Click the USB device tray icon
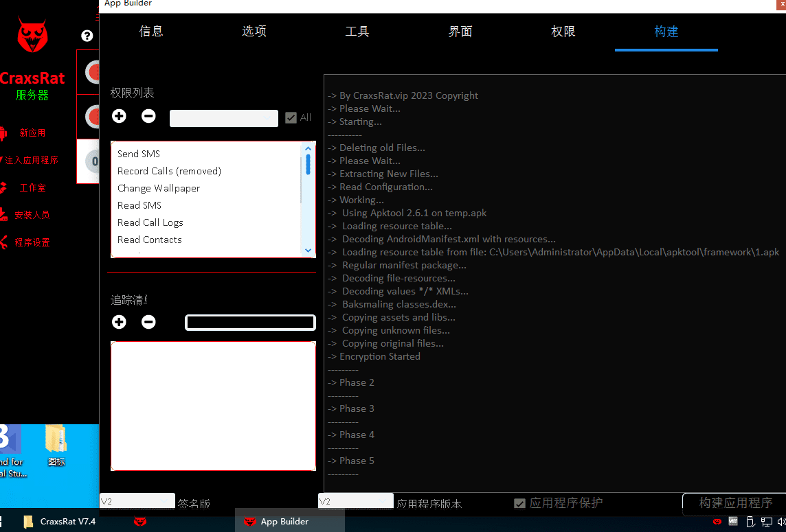This screenshot has width=786, height=532. click(750, 522)
